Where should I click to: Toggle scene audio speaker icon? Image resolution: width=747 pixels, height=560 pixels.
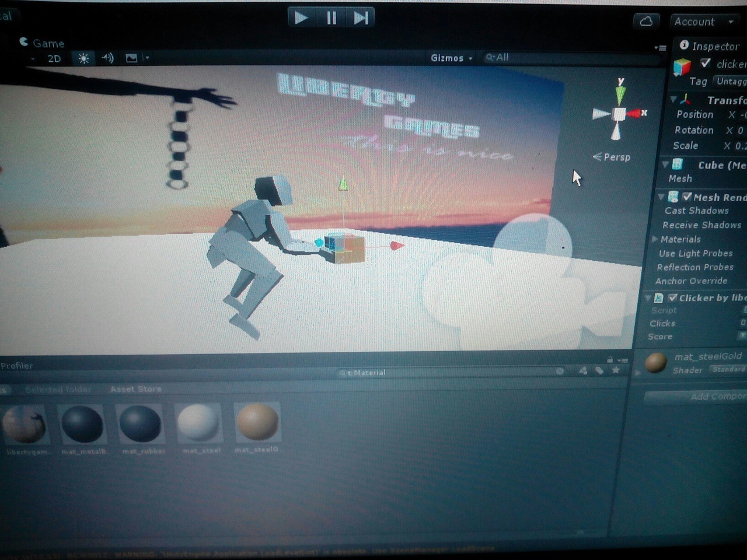[x=107, y=58]
